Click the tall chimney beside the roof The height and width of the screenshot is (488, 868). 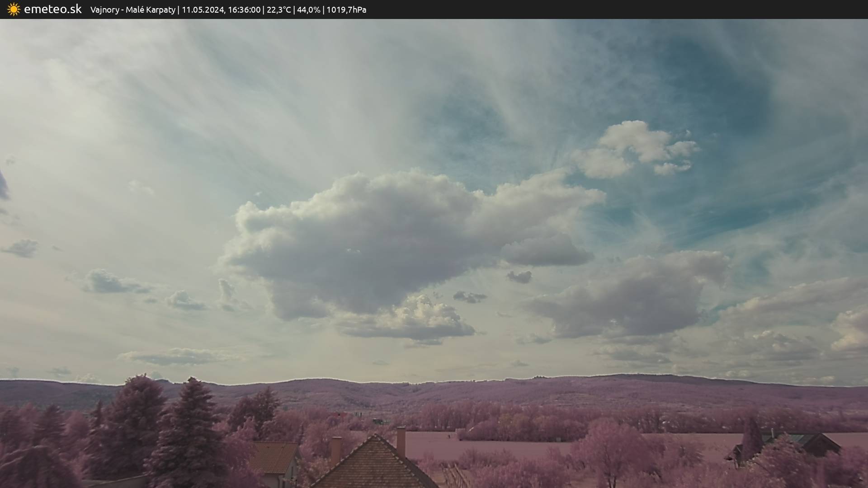pos(401,442)
